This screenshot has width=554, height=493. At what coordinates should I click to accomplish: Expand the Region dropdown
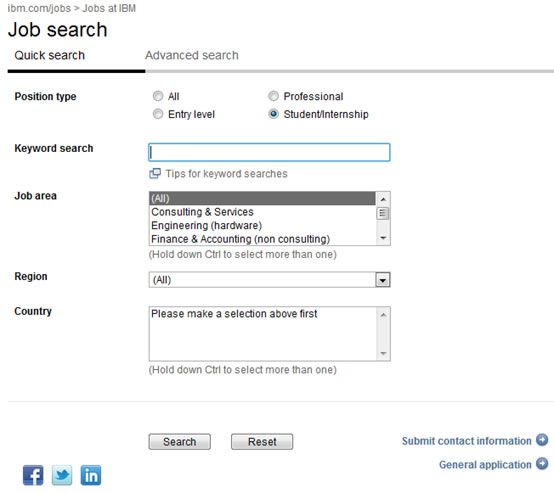[383, 280]
